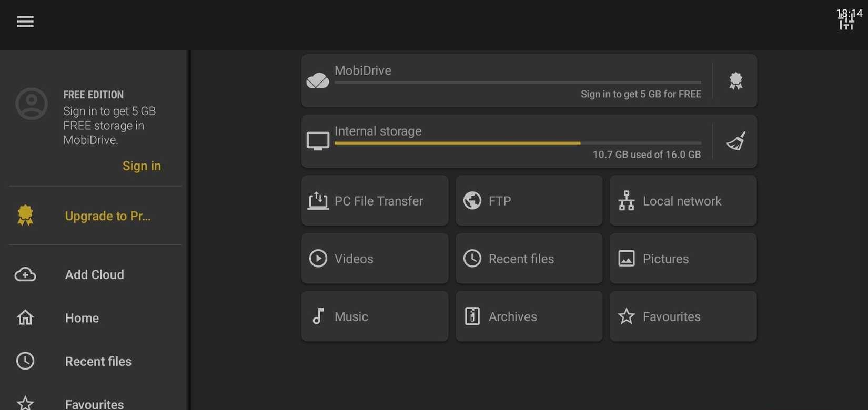The image size is (868, 410).
Task: Click the MobiDrive card title
Action: point(363,70)
